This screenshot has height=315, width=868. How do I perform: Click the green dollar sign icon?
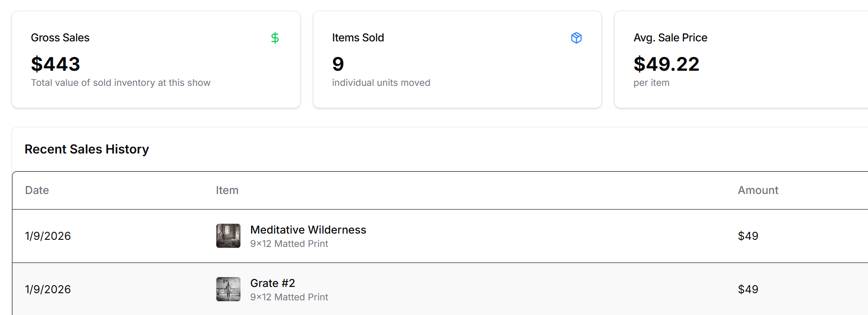tap(275, 38)
